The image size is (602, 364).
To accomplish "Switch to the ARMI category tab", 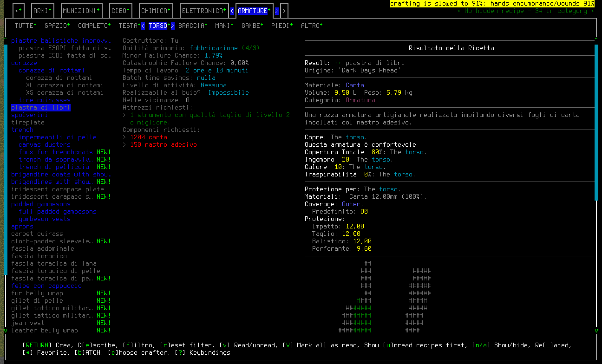I will pyautogui.click(x=43, y=11).
